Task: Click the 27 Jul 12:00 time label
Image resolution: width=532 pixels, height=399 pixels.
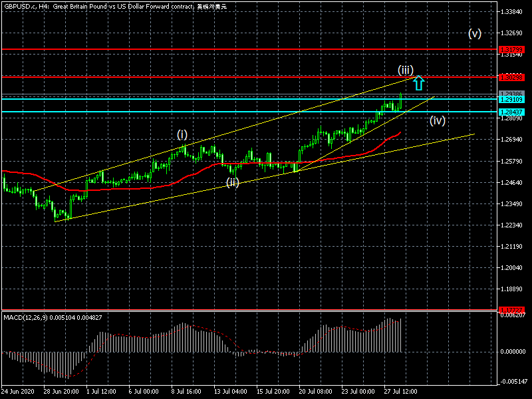Action: click(x=401, y=391)
